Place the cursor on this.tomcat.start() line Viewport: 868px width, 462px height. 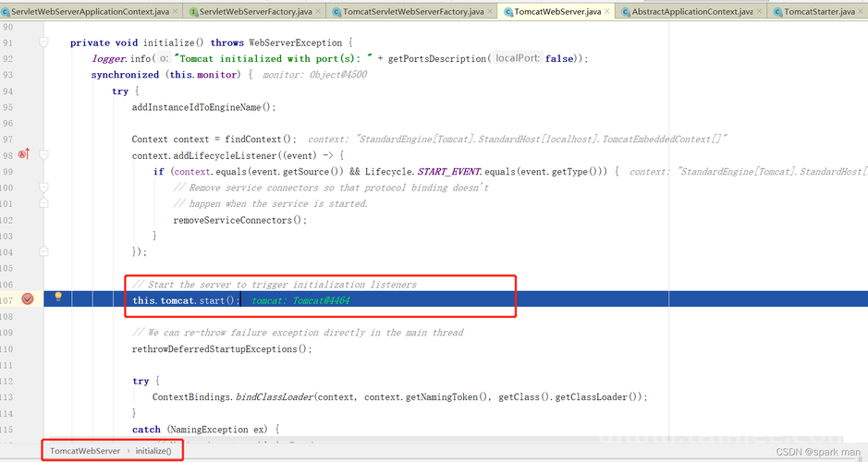click(186, 300)
